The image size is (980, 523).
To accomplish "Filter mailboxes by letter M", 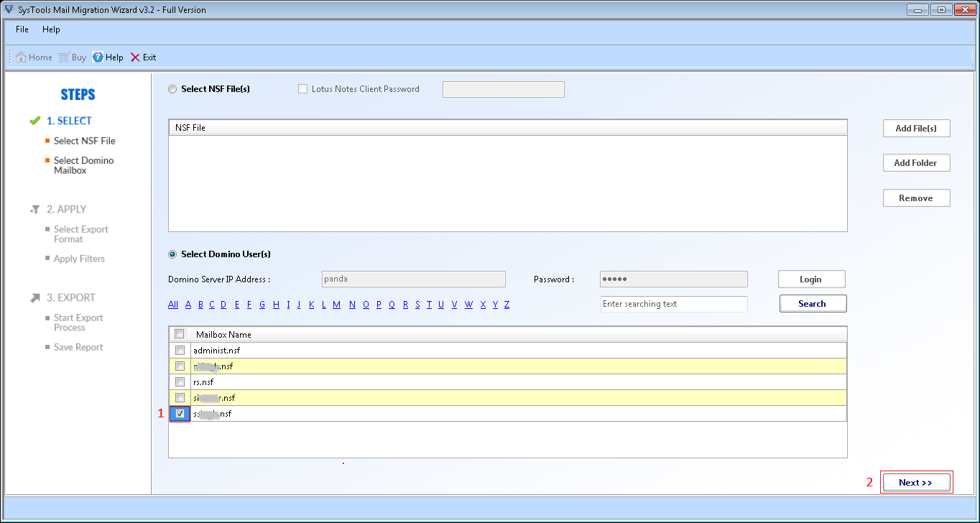I will coord(336,305).
